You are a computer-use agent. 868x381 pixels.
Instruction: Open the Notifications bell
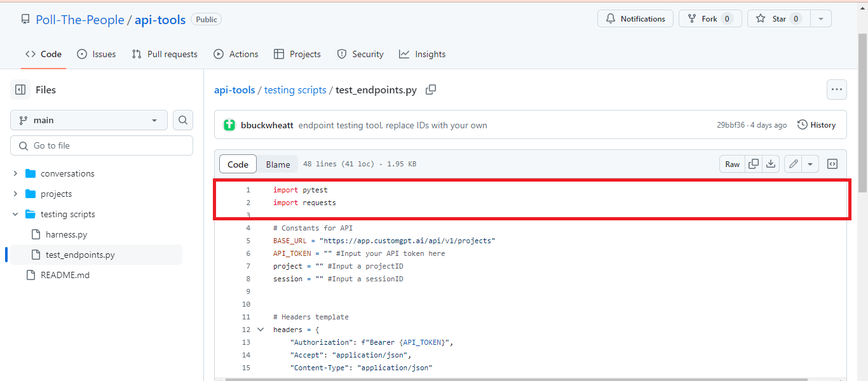(x=635, y=18)
